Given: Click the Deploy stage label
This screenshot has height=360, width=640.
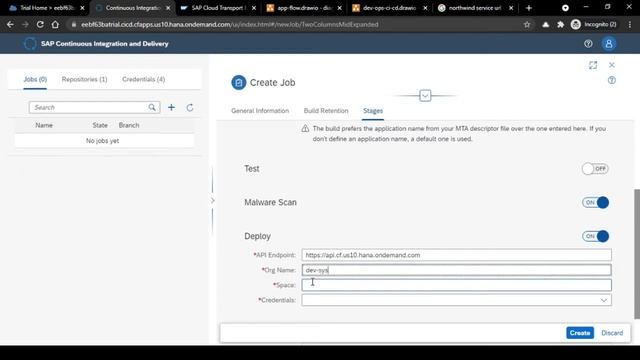Looking at the screenshot, I should coord(257,236).
